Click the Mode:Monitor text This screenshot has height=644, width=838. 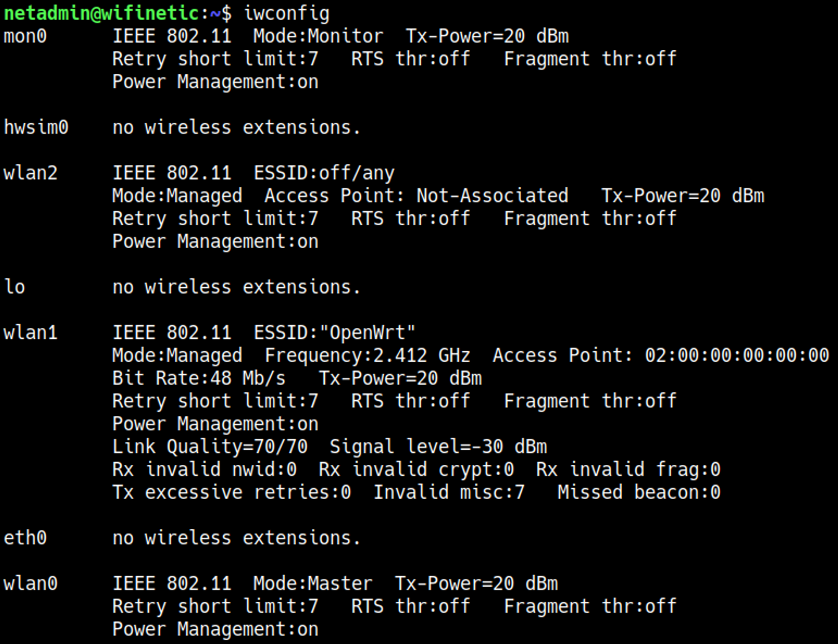click(318, 36)
